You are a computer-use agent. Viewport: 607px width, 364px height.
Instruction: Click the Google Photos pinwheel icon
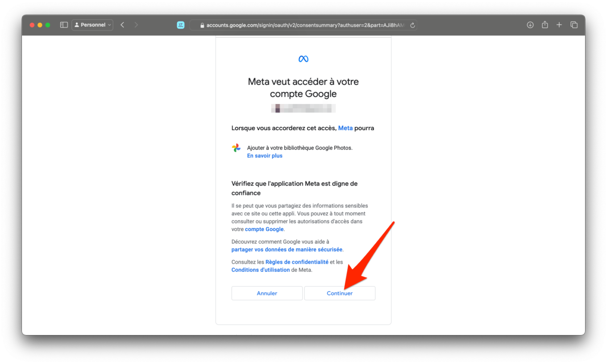(236, 148)
